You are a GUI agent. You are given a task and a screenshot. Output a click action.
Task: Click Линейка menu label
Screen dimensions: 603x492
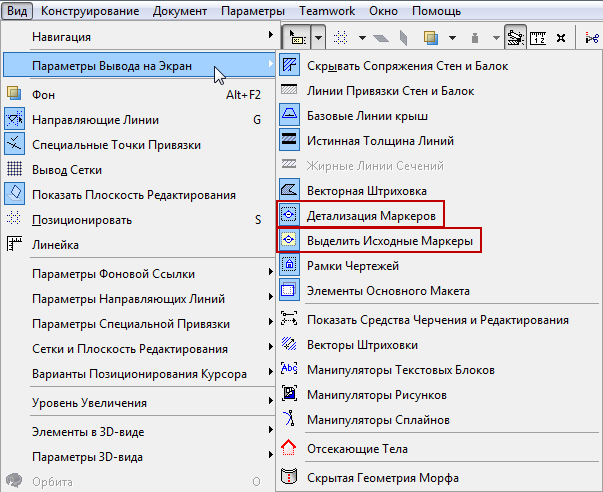pos(55,245)
